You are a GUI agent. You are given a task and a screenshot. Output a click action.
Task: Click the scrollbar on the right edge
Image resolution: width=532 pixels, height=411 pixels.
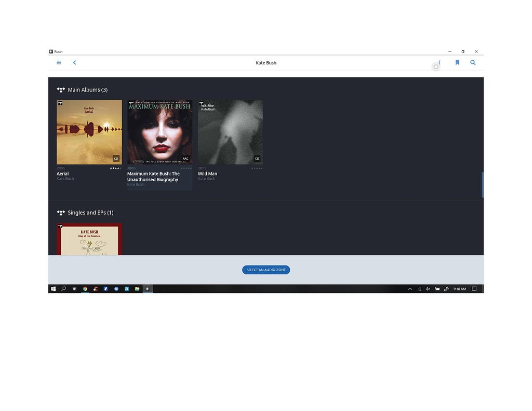pyautogui.click(x=482, y=184)
